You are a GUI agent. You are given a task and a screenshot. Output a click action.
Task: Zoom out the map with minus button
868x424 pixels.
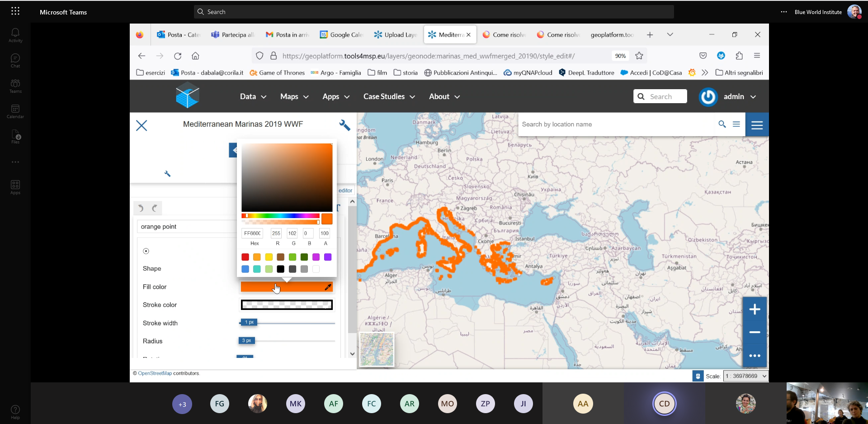tap(755, 332)
